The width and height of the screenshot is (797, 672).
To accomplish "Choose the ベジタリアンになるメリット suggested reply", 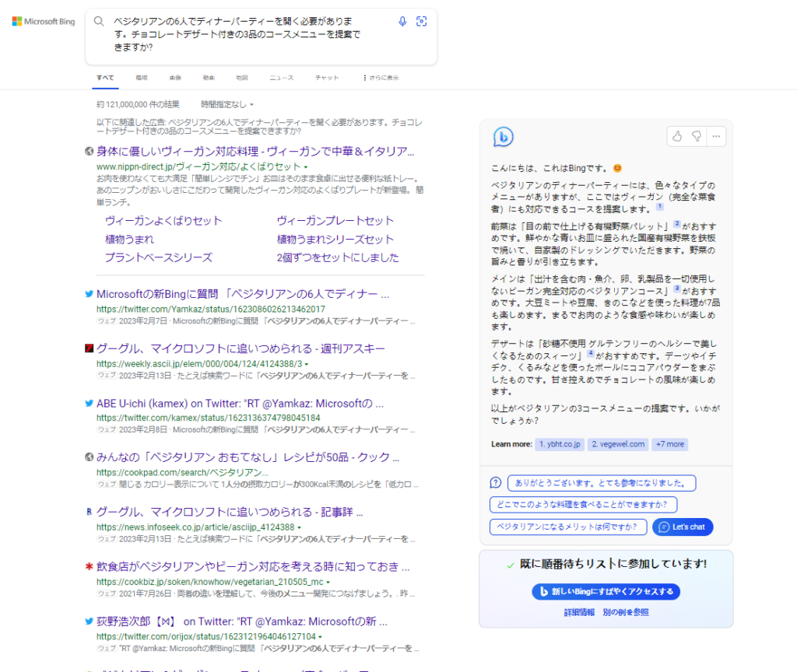I will [568, 527].
